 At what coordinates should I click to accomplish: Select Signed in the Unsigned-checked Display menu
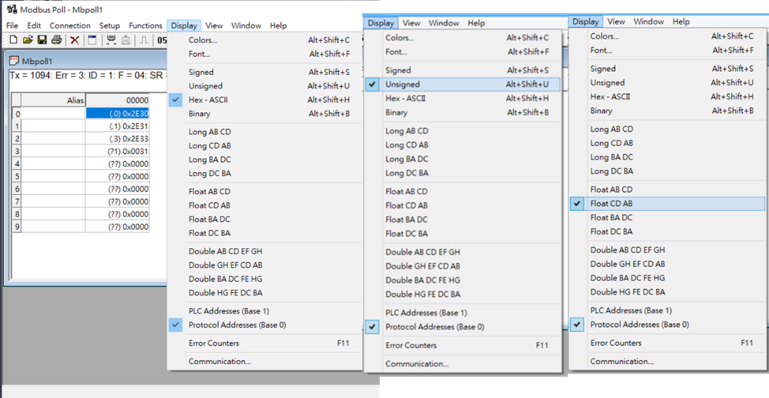pyautogui.click(x=462, y=70)
